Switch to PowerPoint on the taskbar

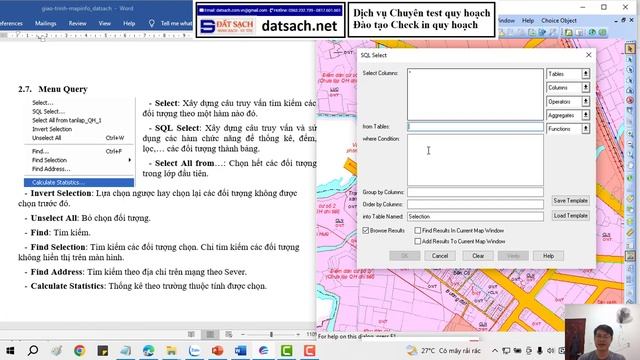(x=218, y=351)
